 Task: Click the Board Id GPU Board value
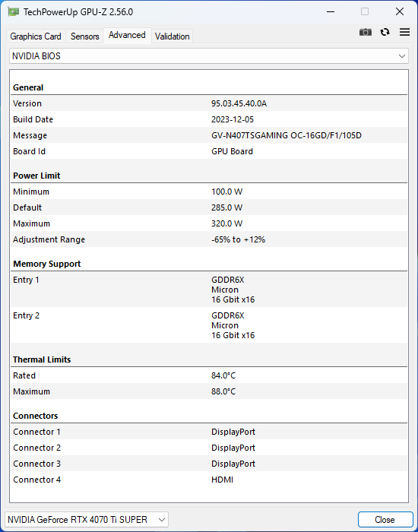pyautogui.click(x=232, y=151)
